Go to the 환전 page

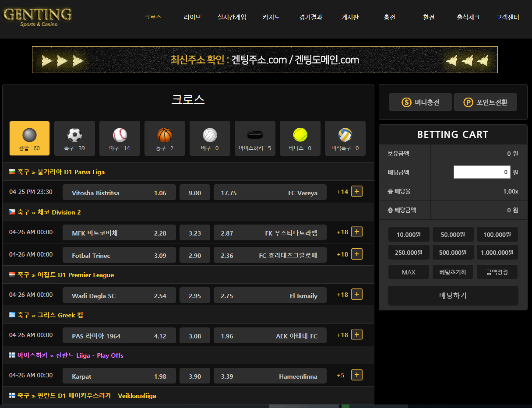tap(429, 18)
